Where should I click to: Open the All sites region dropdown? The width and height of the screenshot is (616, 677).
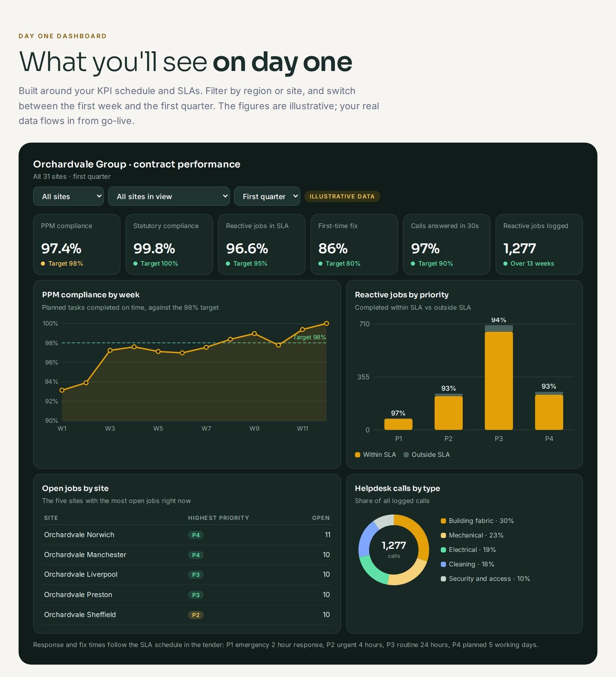click(x=69, y=196)
